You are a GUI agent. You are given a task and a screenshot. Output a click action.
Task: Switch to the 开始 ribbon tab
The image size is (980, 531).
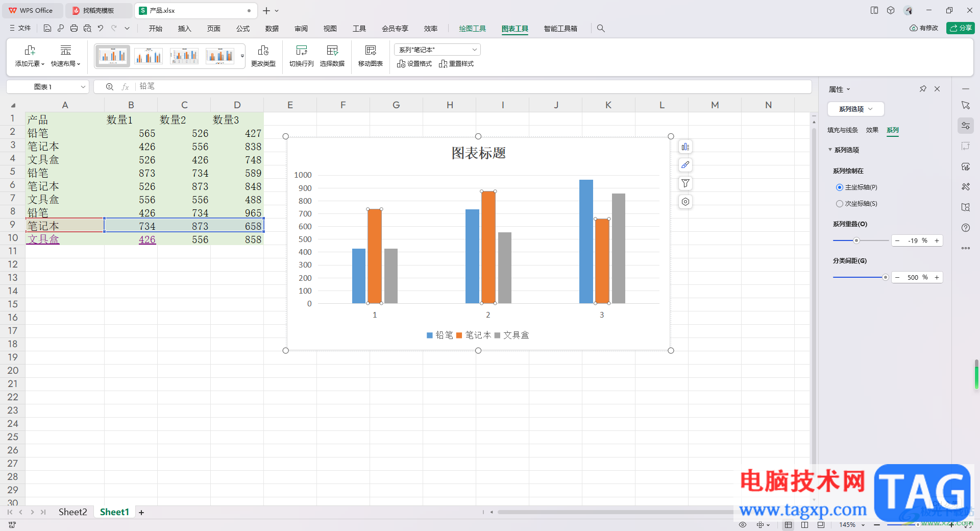click(x=156, y=29)
